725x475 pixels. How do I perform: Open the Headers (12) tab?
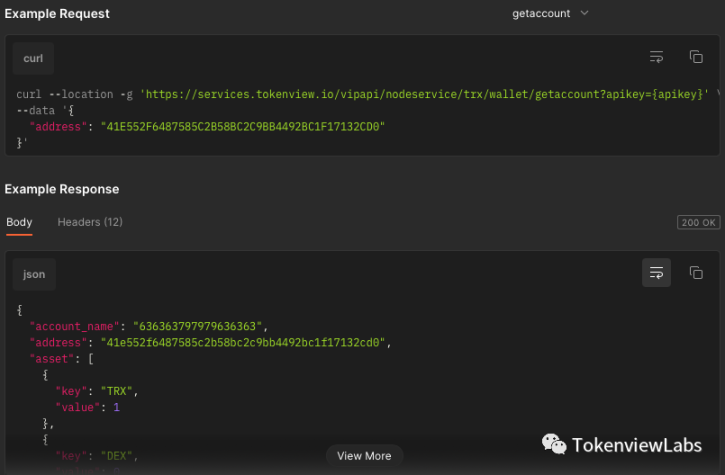(x=90, y=222)
